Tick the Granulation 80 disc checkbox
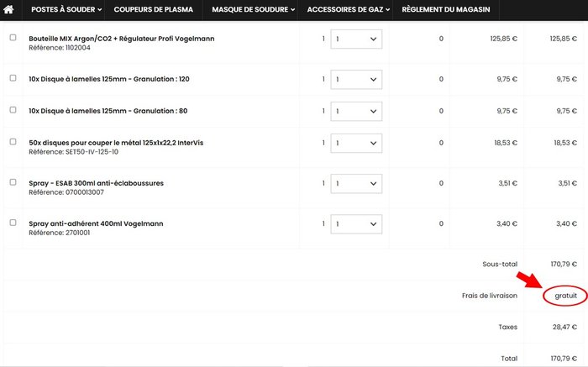The image size is (588, 367). pos(13,110)
